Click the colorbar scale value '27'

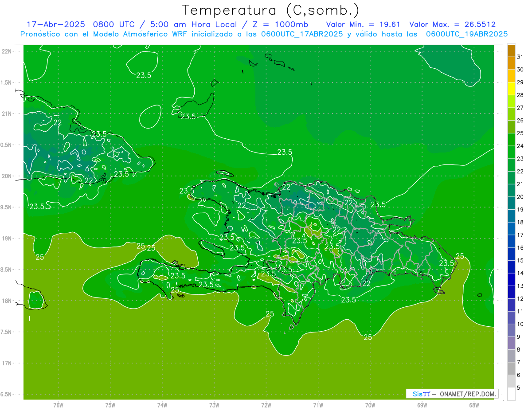pyautogui.click(x=520, y=108)
